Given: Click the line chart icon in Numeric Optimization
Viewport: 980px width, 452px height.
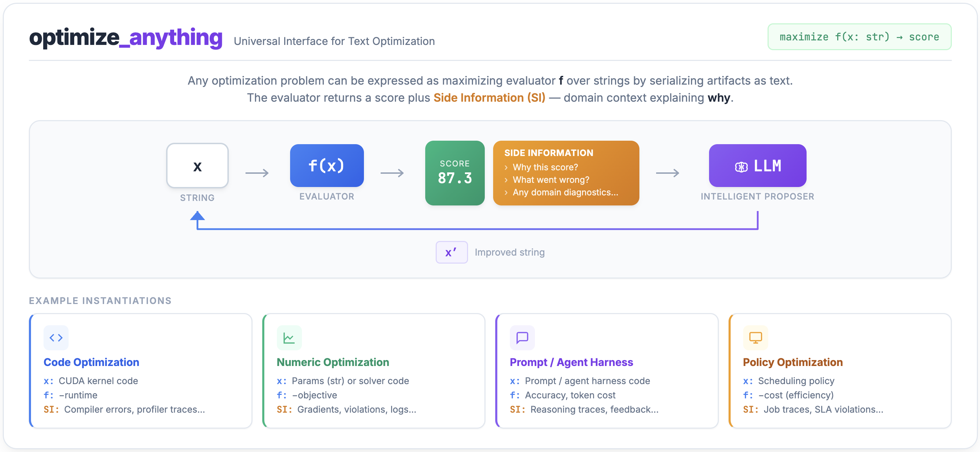Looking at the screenshot, I should coord(289,337).
